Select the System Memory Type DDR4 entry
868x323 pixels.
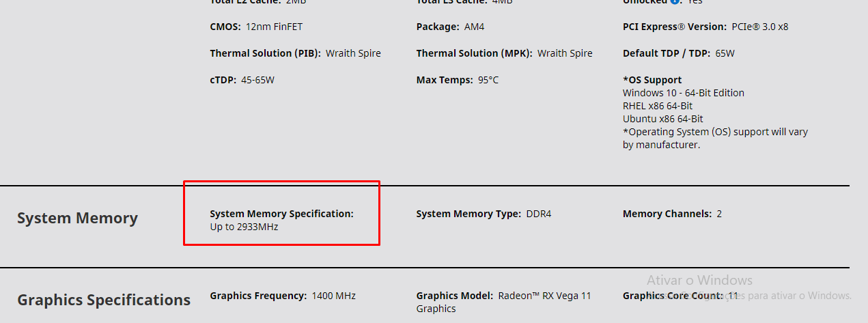pyautogui.click(x=484, y=214)
